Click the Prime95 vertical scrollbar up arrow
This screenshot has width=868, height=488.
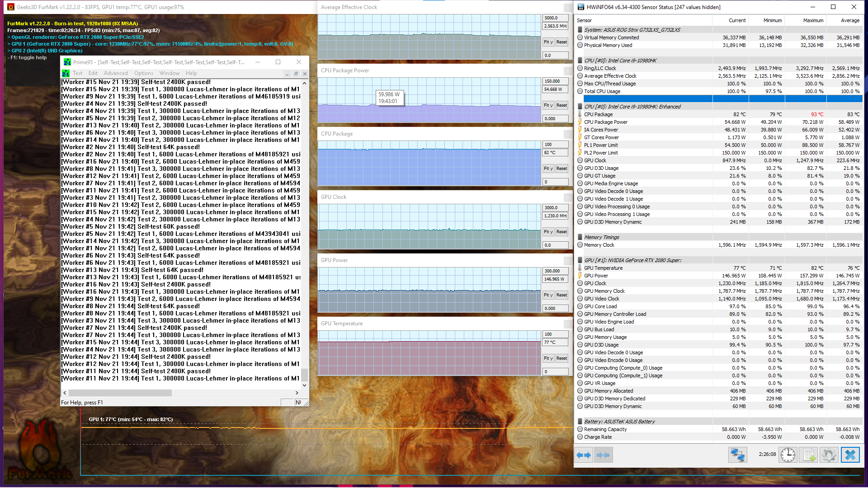click(x=304, y=83)
